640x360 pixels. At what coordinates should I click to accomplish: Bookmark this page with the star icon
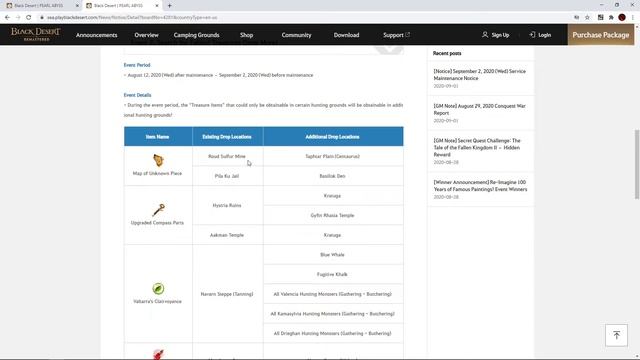(x=587, y=18)
